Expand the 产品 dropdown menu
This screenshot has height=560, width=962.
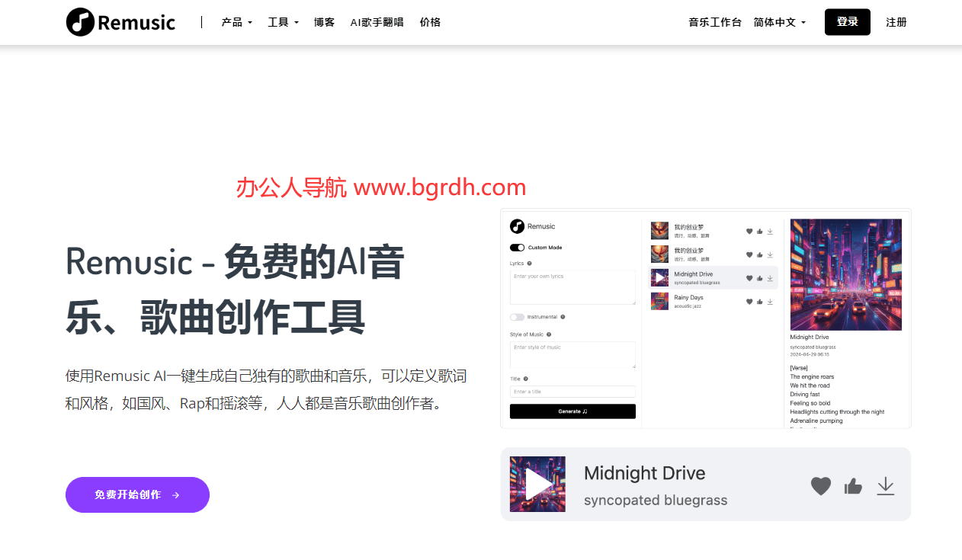pos(236,22)
